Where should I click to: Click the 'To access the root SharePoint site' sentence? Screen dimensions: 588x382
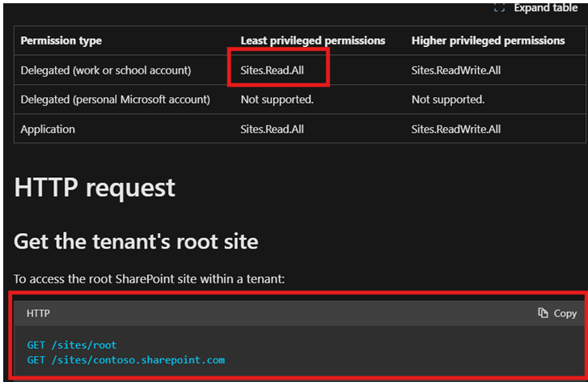150,278
